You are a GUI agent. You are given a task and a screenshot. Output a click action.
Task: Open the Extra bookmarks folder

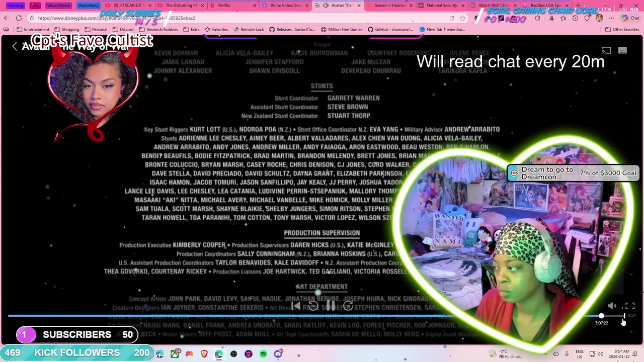click(x=191, y=30)
